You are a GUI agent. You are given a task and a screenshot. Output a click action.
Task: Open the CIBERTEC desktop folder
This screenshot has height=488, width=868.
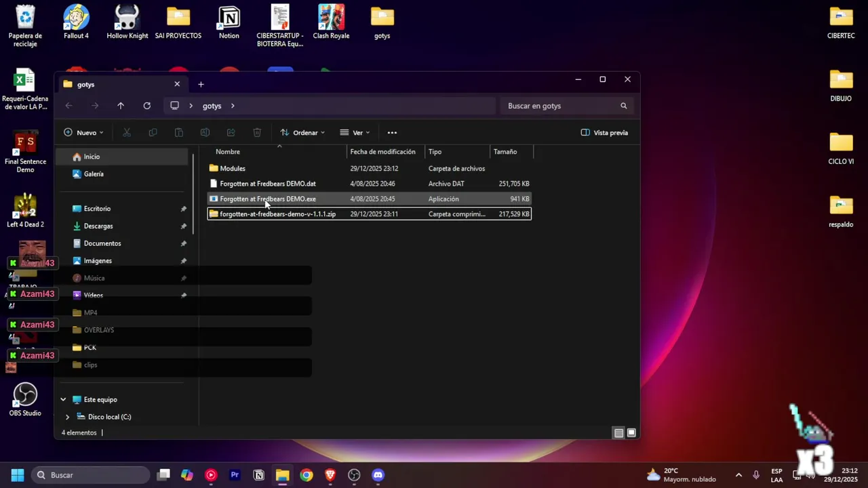pos(841,22)
